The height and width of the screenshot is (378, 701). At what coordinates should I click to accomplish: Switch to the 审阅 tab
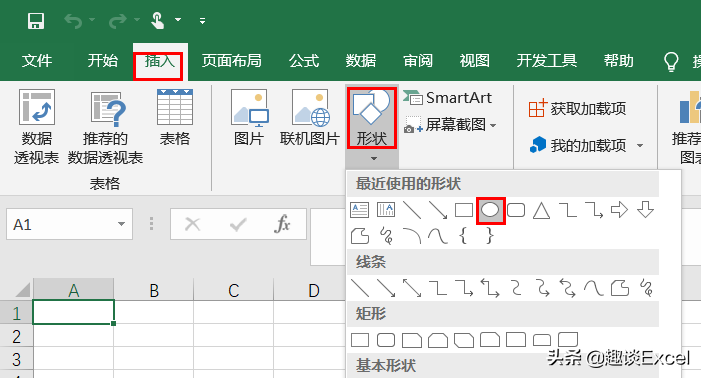pyautogui.click(x=418, y=60)
